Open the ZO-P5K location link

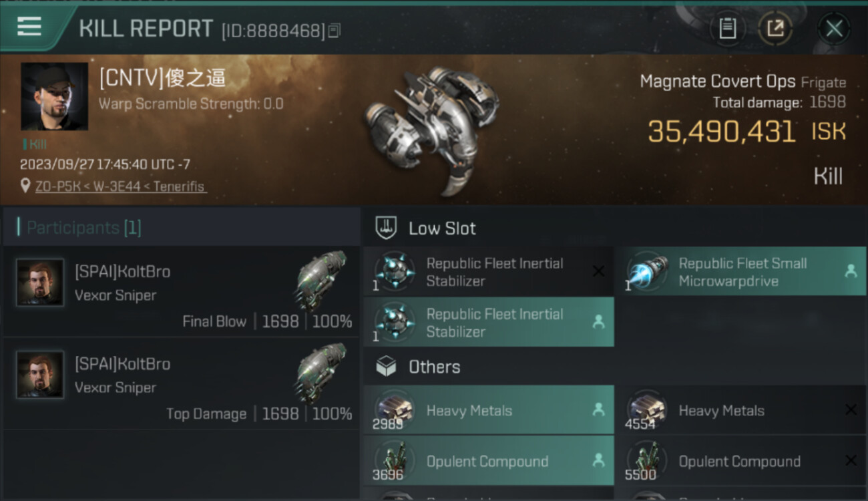pos(120,186)
